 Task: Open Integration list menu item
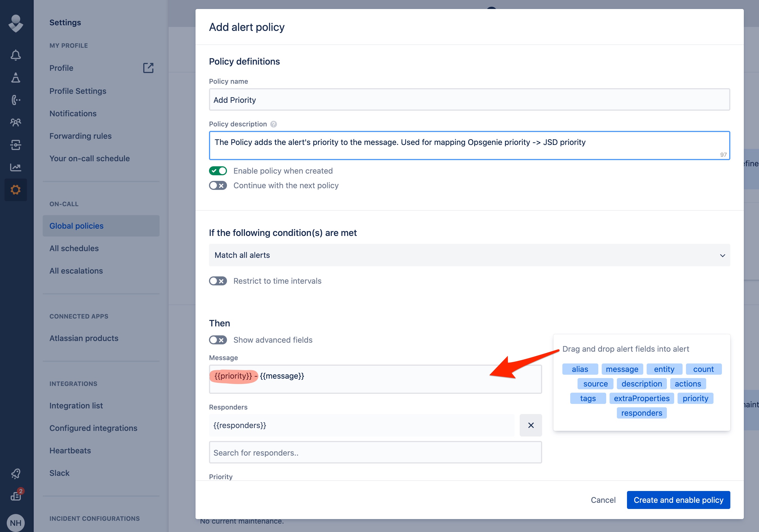pyautogui.click(x=76, y=406)
